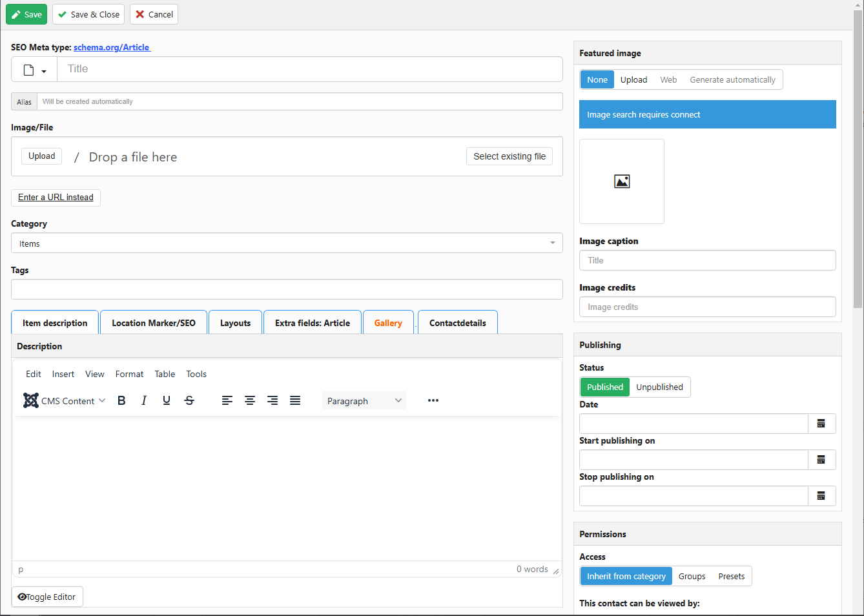
Task: Click into the Image caption field
Action: coord(707,260)
